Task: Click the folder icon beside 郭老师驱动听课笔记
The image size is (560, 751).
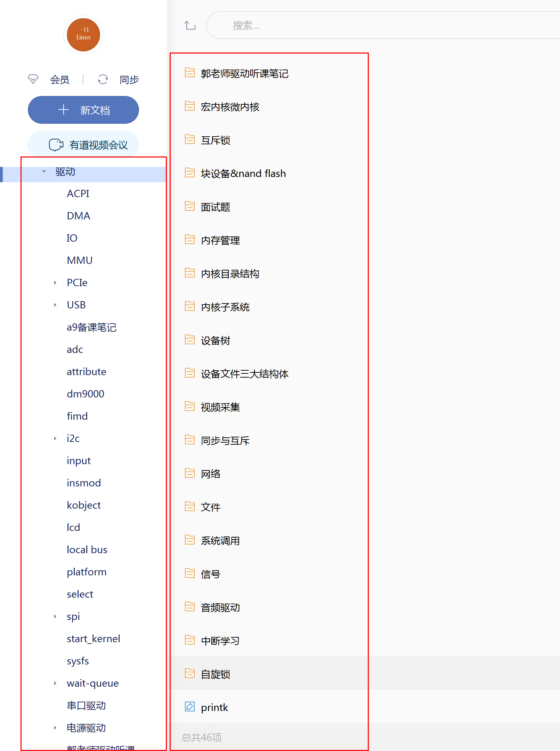Action: tap(190, 72)
